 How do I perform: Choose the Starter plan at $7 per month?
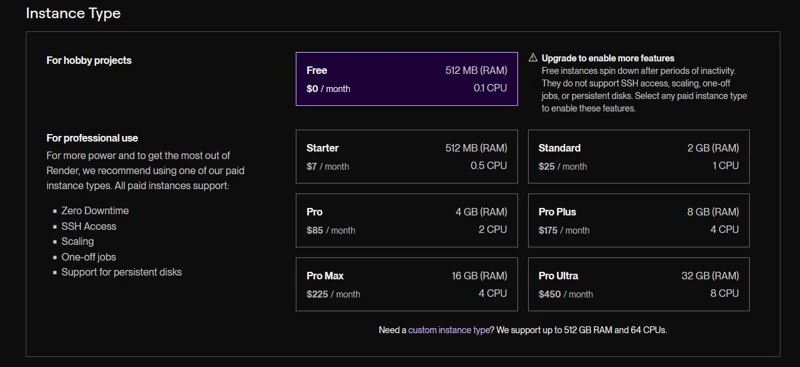point(407,157)
